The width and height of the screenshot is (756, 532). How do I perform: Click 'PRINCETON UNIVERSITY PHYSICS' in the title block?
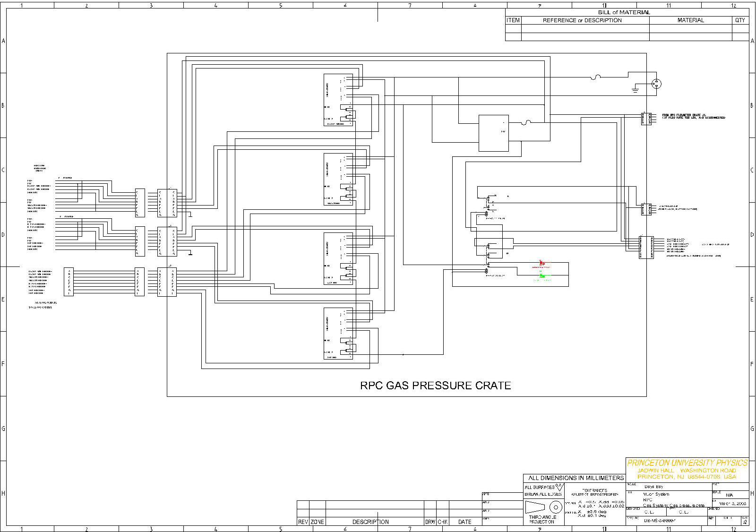coord(687,463)
